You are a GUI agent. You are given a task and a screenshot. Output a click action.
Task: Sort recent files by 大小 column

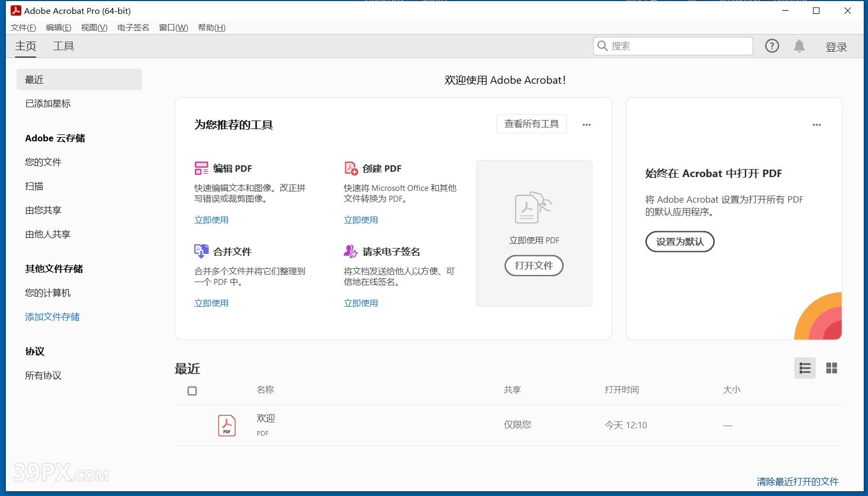732,390
